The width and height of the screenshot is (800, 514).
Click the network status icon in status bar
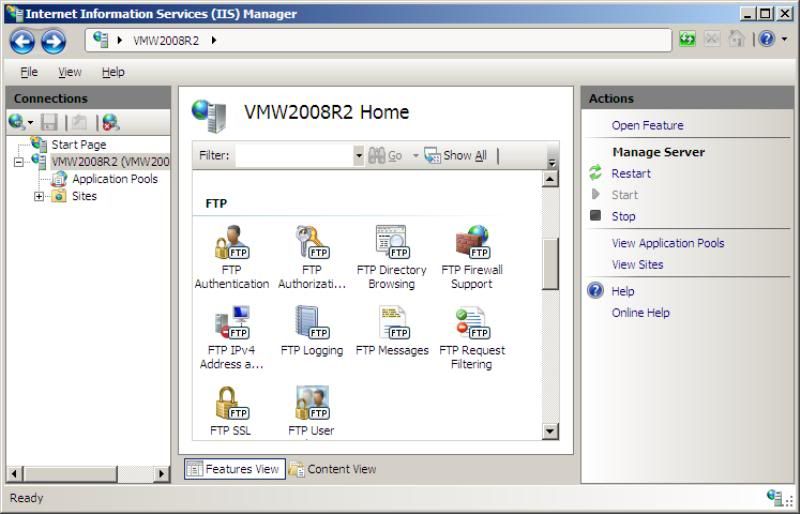pyautogui.click(x=775, y=497)
